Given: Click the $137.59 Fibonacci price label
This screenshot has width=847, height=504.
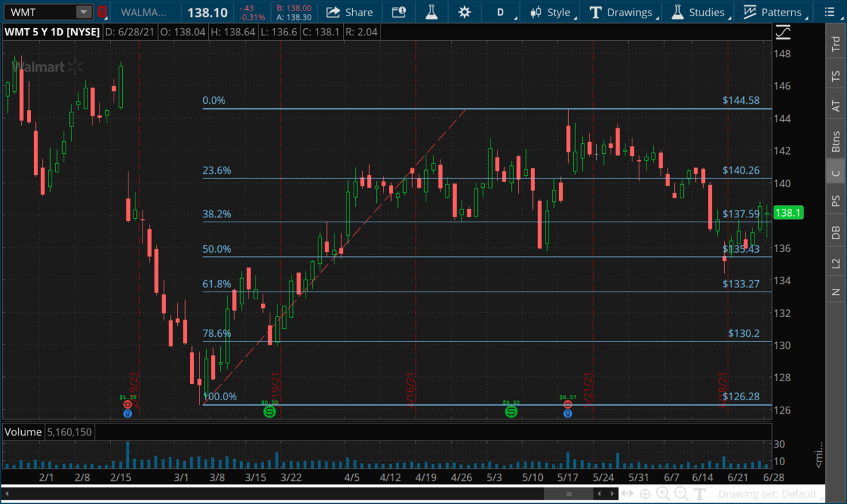Looking at the screenshot, I should pyautogui.click(x=741, y=214).
